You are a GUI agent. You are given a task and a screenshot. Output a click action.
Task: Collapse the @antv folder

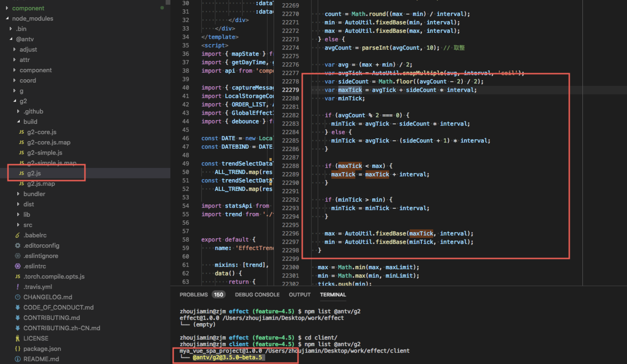pos(11,39)
